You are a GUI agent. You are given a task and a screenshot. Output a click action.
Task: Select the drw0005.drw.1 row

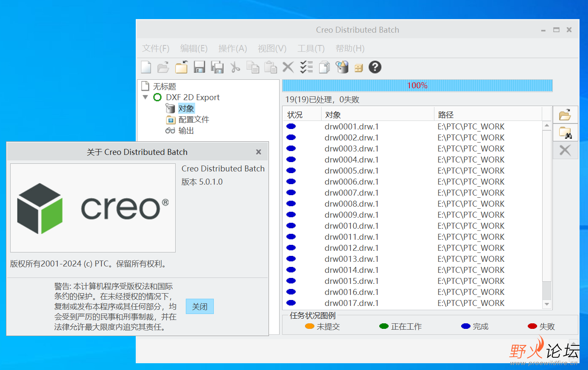click(412, 171)
